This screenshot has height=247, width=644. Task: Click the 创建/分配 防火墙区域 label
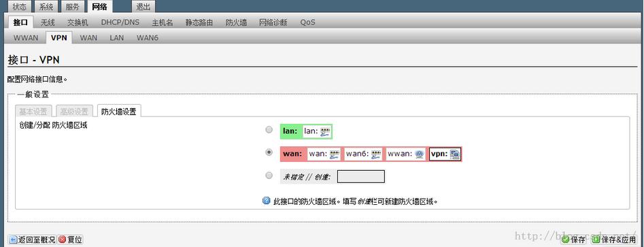(x=54, y=125)
